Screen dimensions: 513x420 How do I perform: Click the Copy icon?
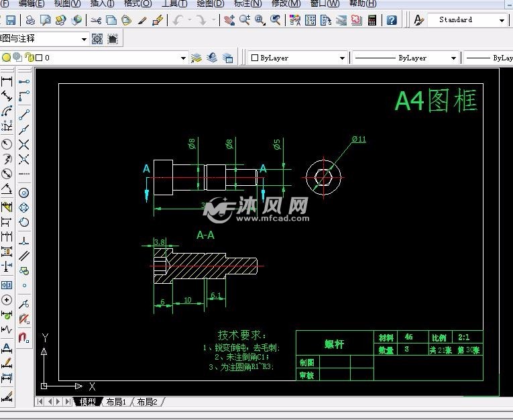tap(111, 20)
